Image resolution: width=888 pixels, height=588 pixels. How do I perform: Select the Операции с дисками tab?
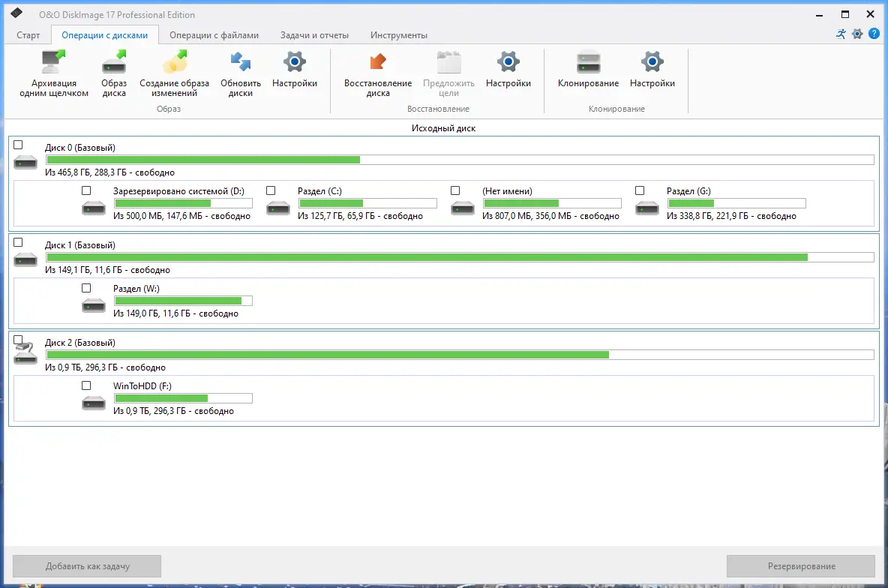[x=105, y=35]
